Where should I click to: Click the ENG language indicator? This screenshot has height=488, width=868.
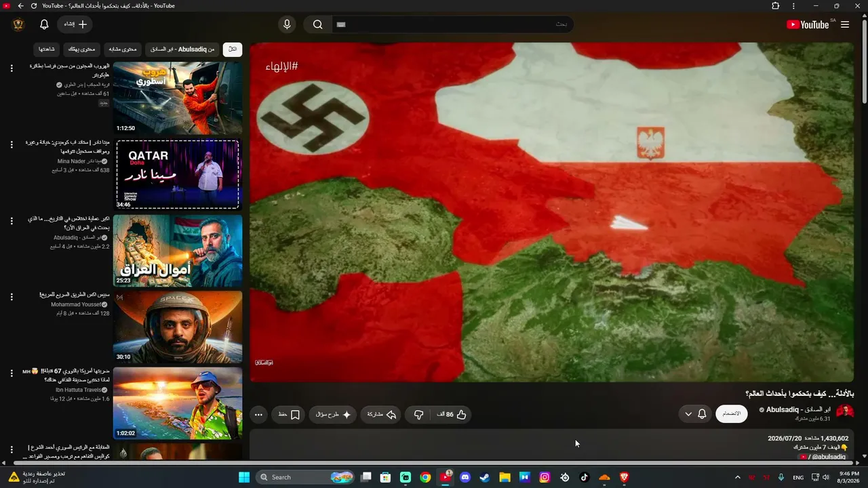[799, 477]
